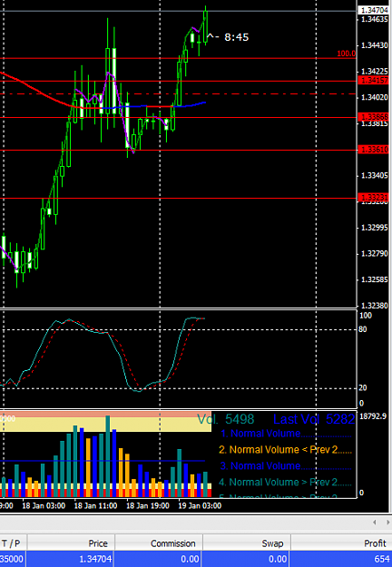Click the 18 Jan 03:00 time axis label
Screen dimensions: 392x567
pyautogui.click(x=44, y=505)
